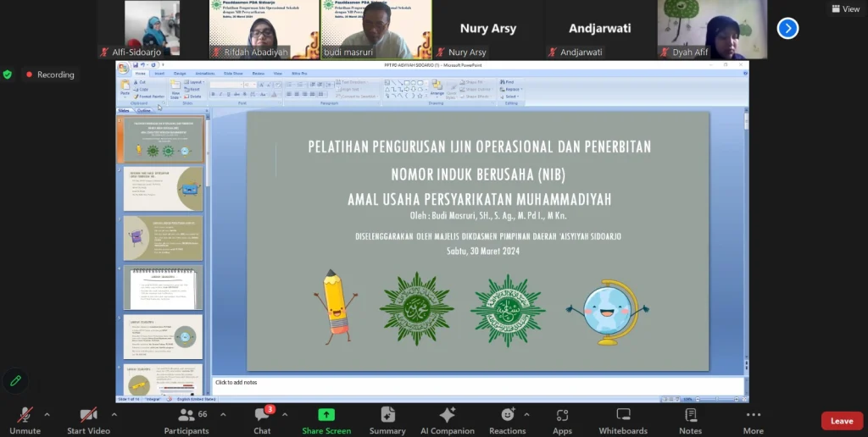Viewport: 868px width, 437px height.
Task: Switch to the Outline pane tab
Action: point(143,111)
